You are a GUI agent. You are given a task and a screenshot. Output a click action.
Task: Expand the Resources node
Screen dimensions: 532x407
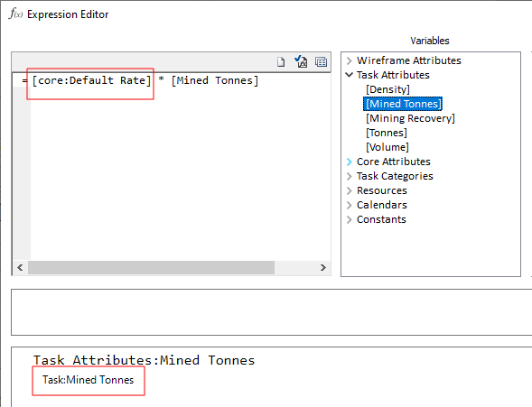point(350,190)
